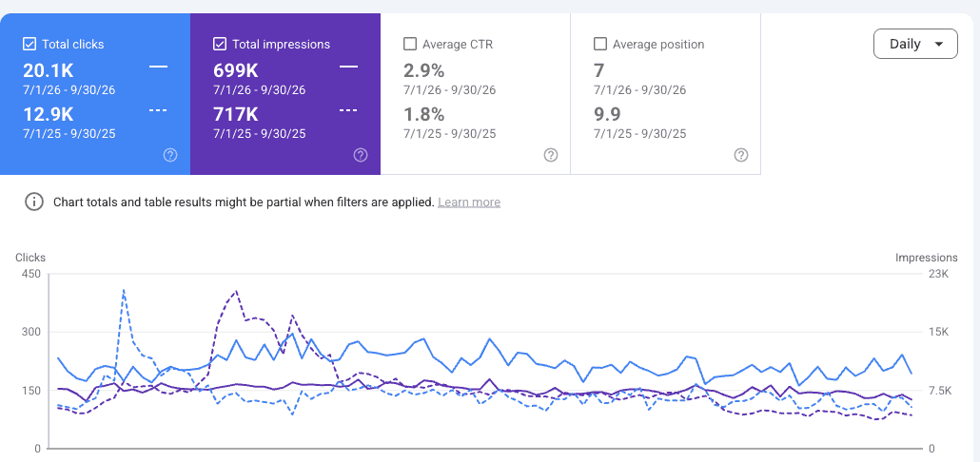Click the info icon beside chart totals notice
The height and width of the screenshot is (462, 980).
click(x=33, y=202)
